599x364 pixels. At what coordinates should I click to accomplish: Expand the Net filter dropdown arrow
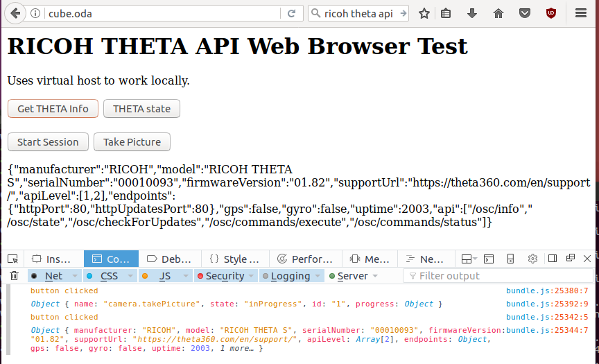pyautogui.click(x=75, y=276)
